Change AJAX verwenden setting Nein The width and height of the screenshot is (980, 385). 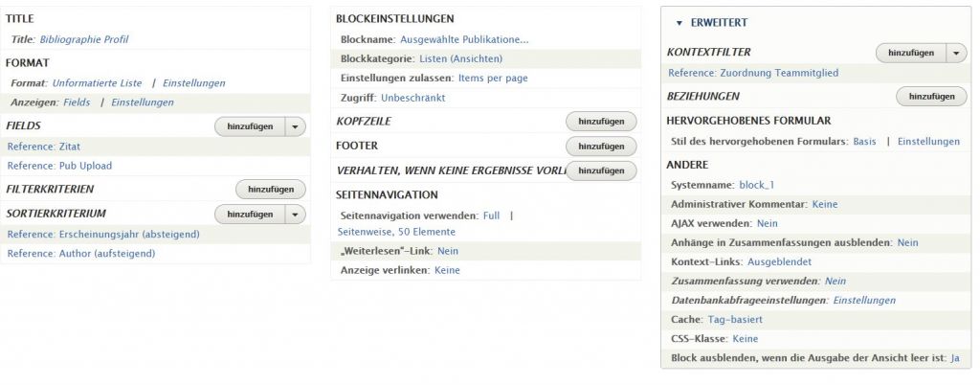[767, 223]
